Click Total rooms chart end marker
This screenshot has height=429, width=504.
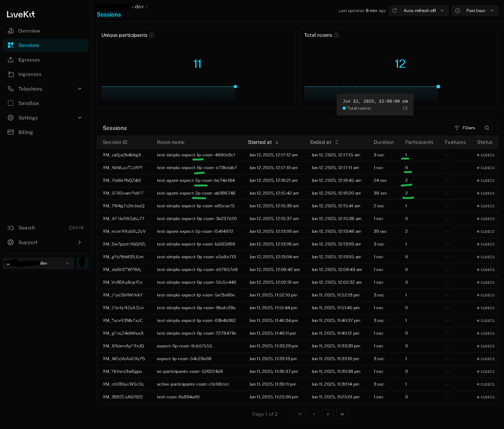pos(438,87)
